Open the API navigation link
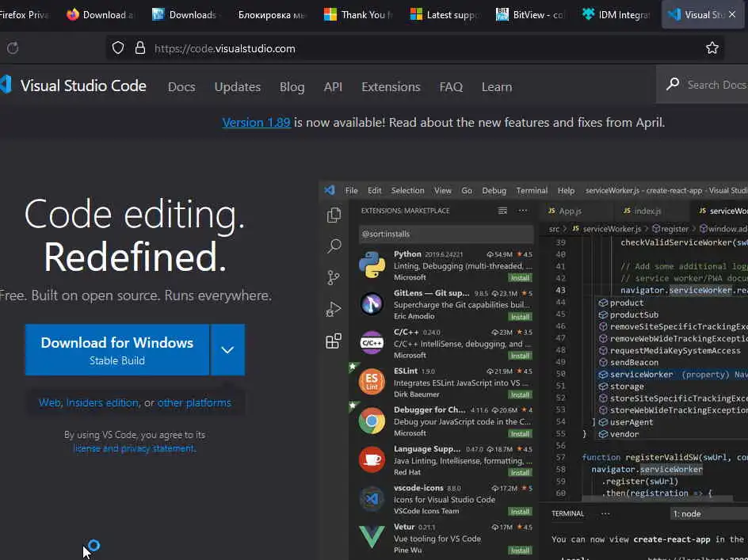748x560 pixels. [x=333, y=87]
